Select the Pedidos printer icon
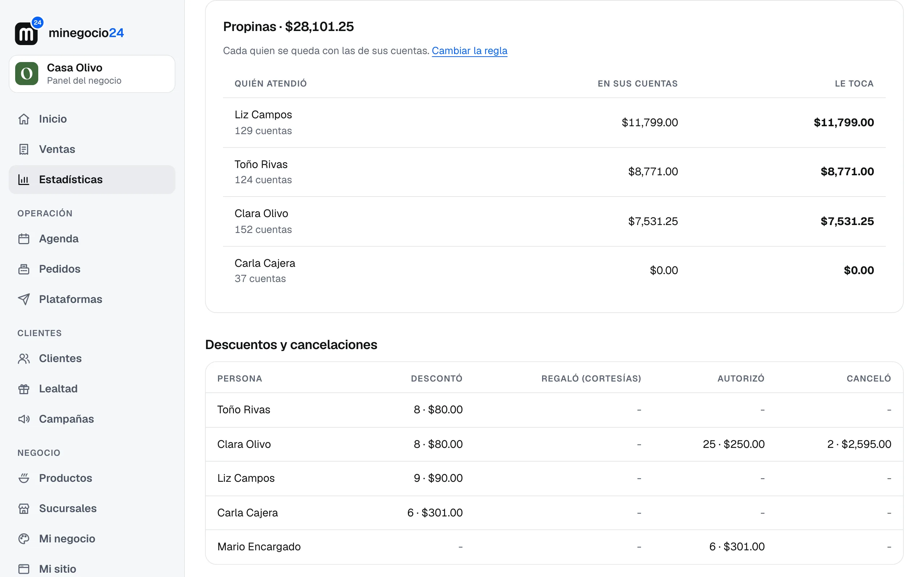 tap(24, 269)
